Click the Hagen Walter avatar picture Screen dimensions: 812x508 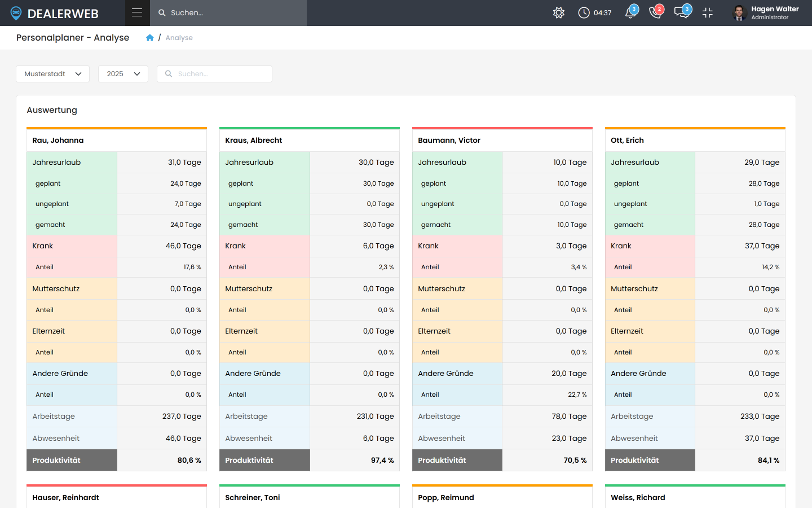pos(739,12)
